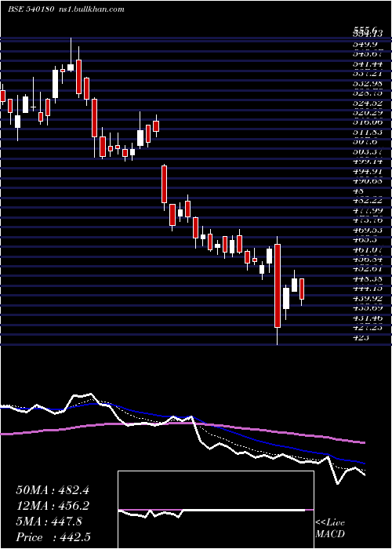Click the 431.46 price axis label

368,318
